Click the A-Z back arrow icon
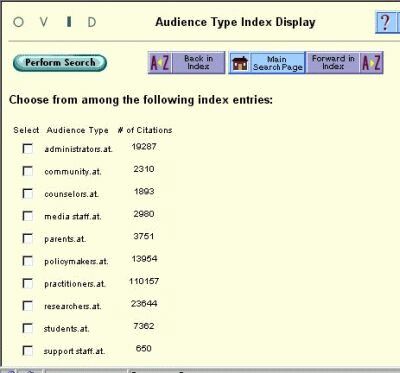 [160, 63]
